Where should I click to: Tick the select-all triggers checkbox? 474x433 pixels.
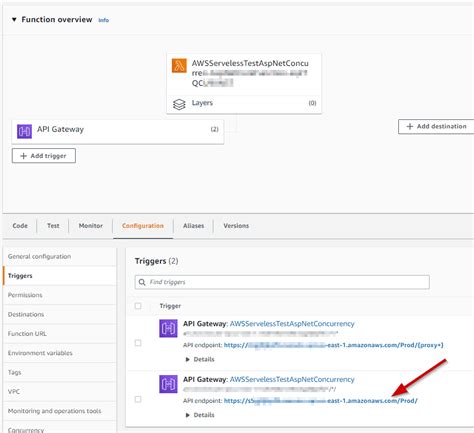[138, 306]
